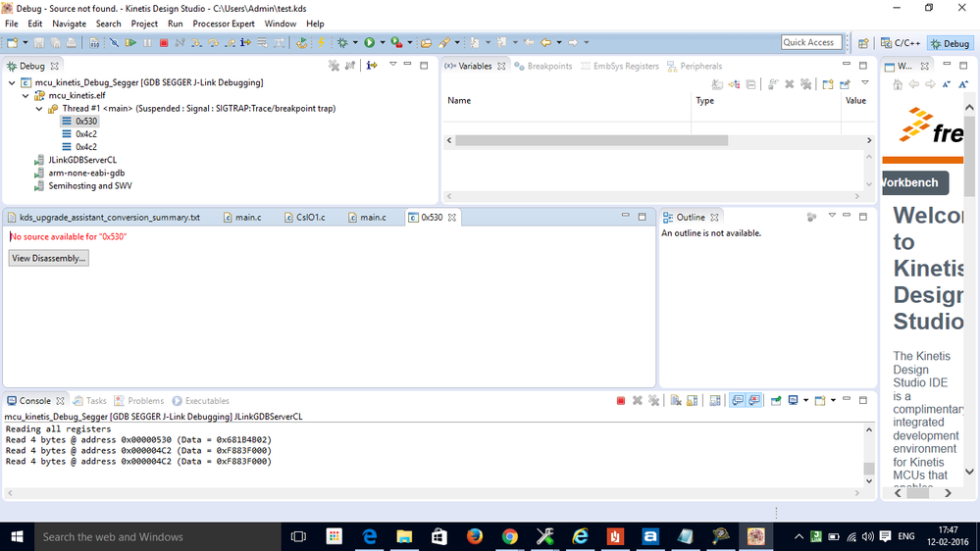Viewport: 980px width, 551px height.
Task: Click the Resume debug toolbar icon
Action: point(130,42)
